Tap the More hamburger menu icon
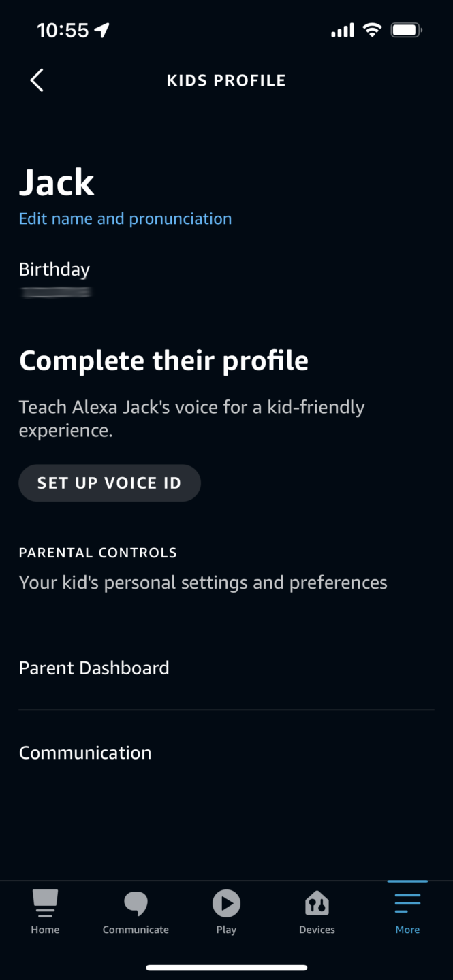 tap(407, 903)
